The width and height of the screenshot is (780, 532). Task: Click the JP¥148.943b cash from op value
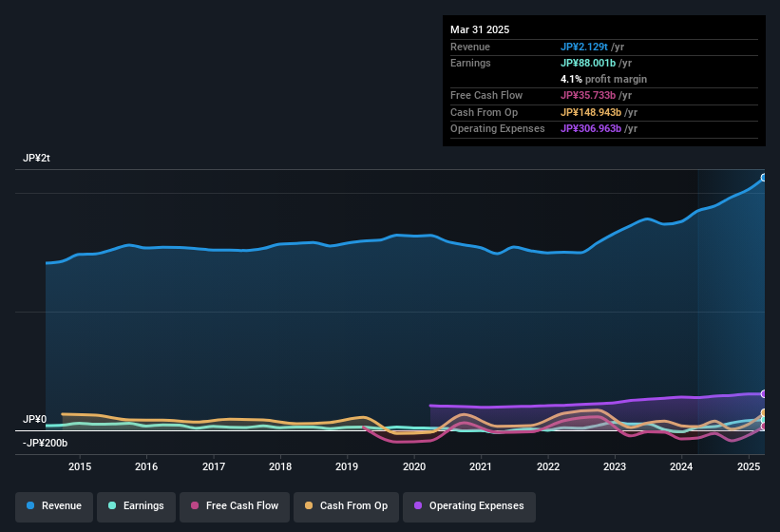coord(591,112)
